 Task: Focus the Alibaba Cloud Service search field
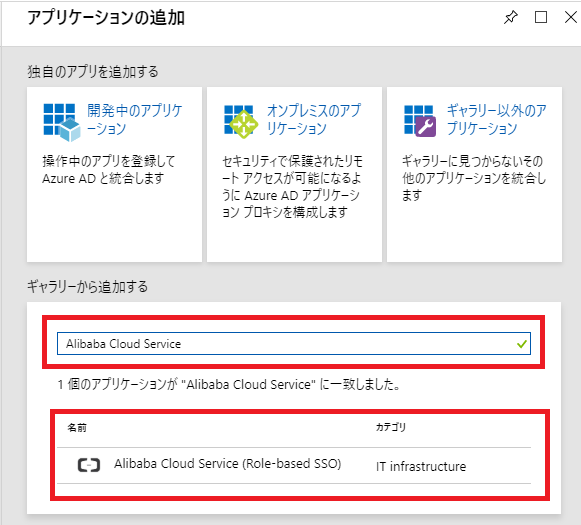point(294,344)
